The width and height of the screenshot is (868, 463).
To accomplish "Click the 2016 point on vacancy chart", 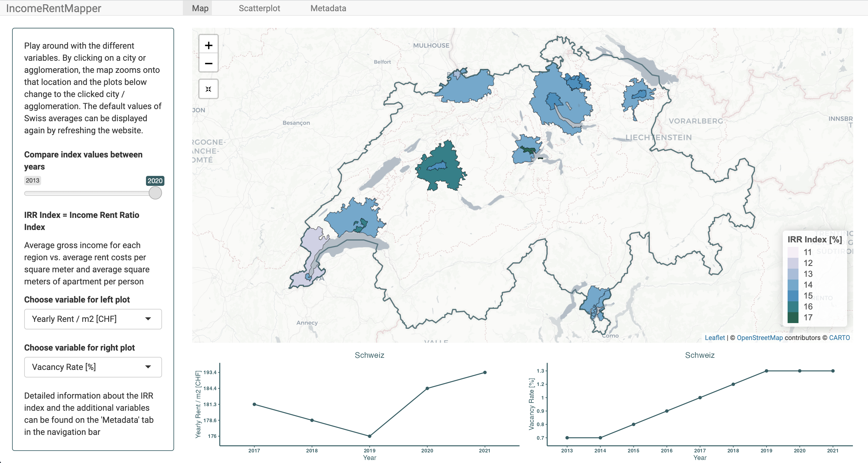I will 667,411.
